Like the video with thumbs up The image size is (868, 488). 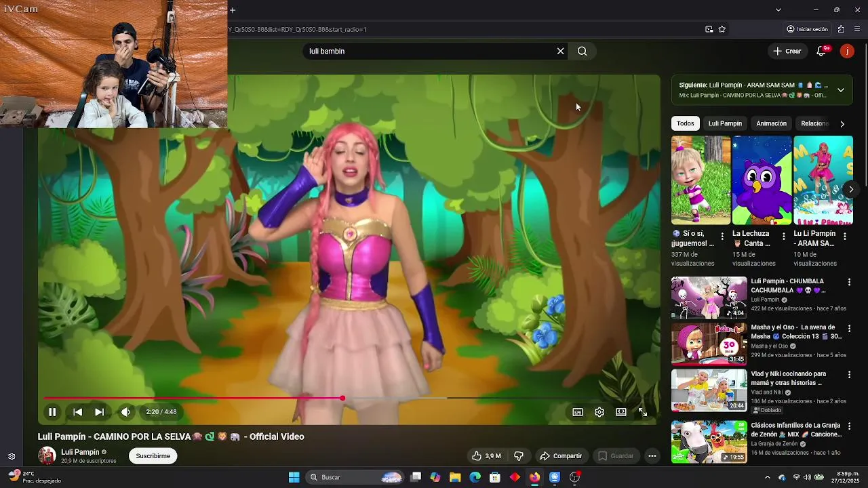click(486, 456)
